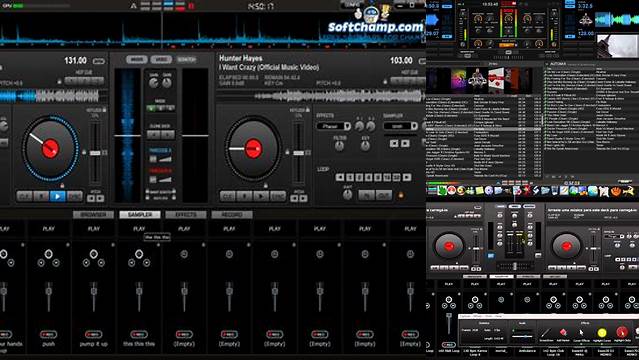Open the RECORD tab
This screenshot has width=639, height=360.
click(232, 214)
